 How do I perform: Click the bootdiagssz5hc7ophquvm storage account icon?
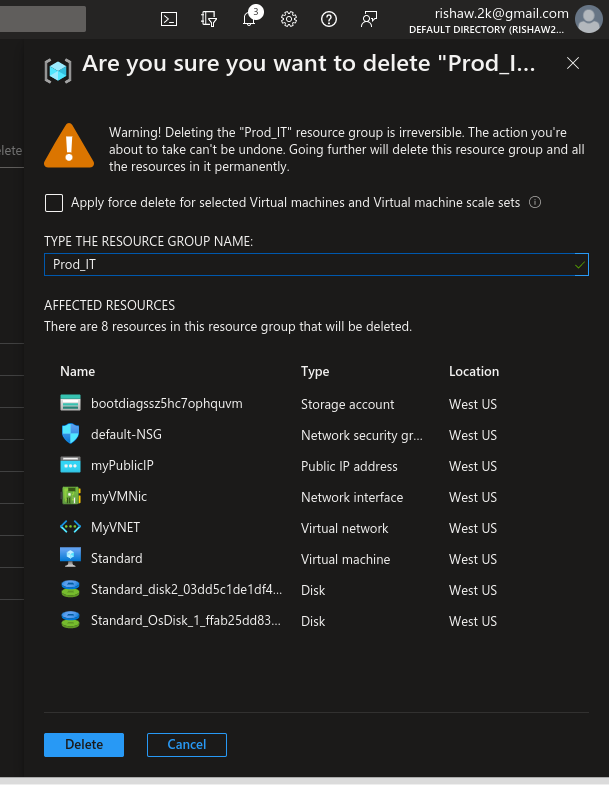70,404
